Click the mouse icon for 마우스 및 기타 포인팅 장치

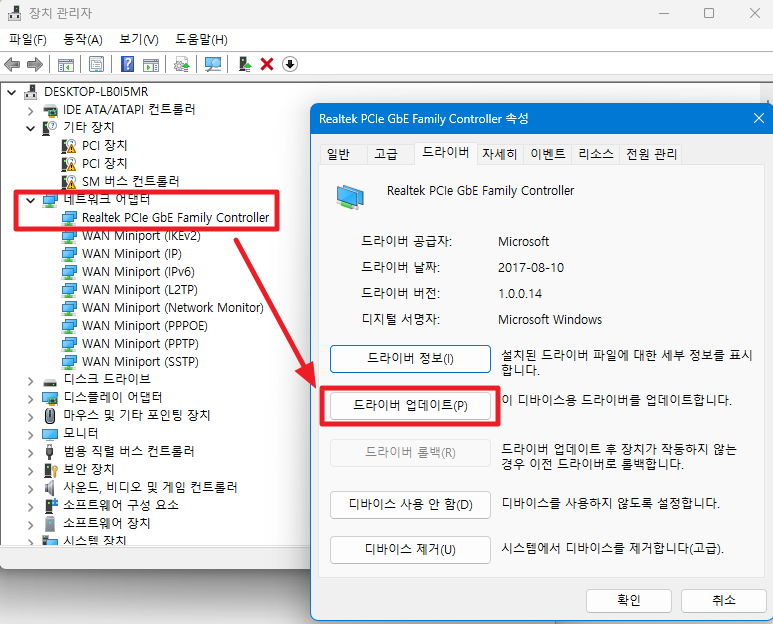click(x=50, y=416)
